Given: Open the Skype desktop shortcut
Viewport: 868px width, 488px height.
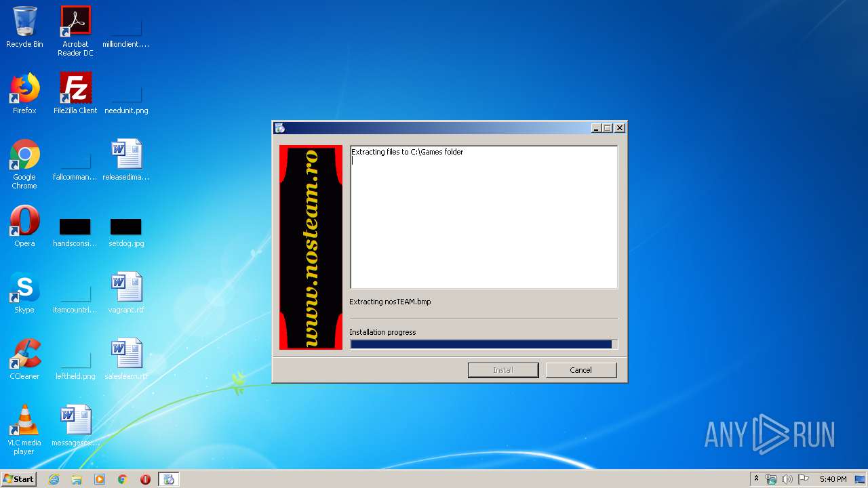Looking at the screenshot, I should pyautogui.click(x=24, y=293).
